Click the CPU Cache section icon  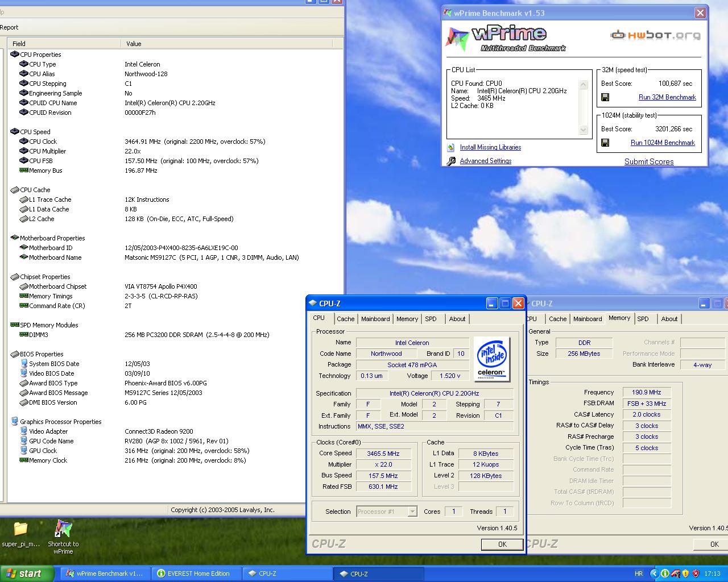pos(14,190)
